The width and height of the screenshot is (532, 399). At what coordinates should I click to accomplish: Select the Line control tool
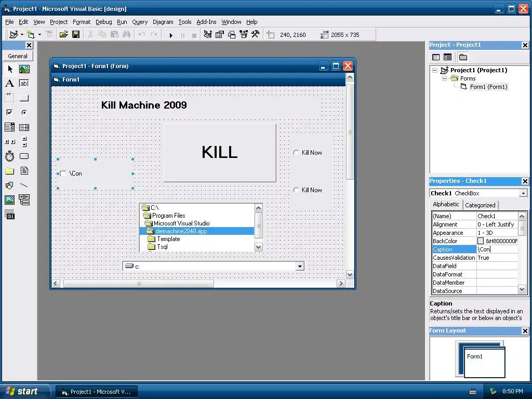(x=24, y=185)
